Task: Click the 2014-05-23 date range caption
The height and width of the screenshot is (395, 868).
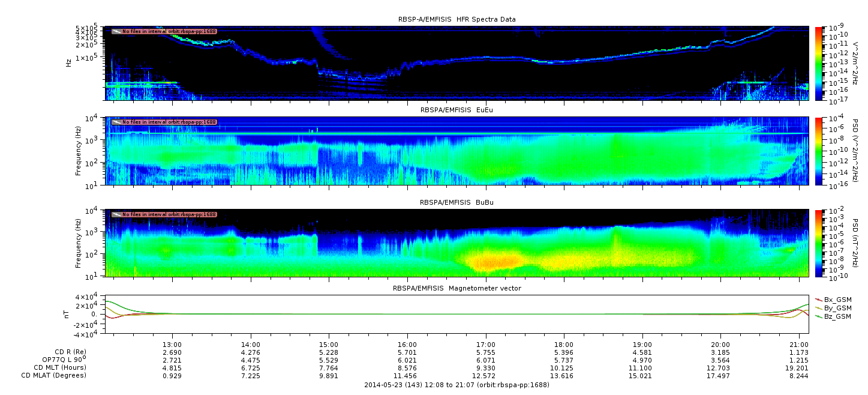Action: pos(456,385)
